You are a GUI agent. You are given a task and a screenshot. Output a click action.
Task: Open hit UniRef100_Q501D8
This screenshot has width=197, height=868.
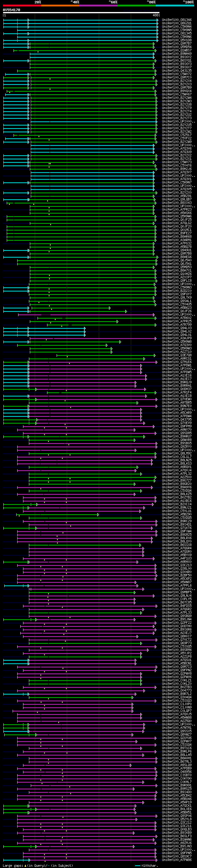177,40
